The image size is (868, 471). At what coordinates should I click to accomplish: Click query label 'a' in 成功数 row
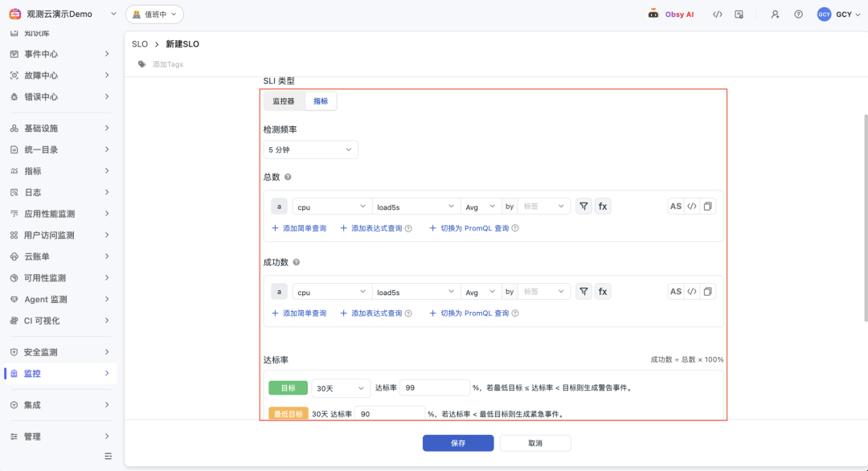(x=279, y=292)
